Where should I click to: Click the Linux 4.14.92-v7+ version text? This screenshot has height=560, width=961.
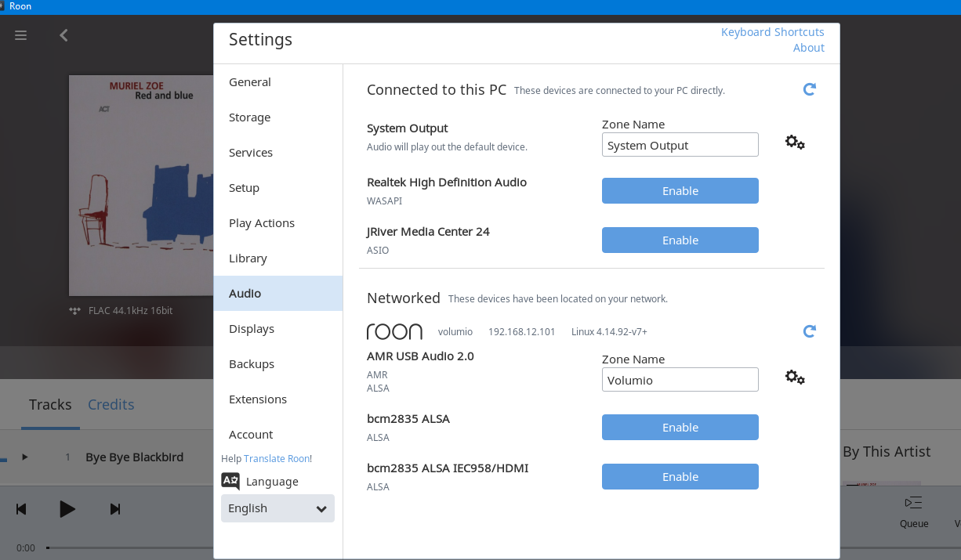coord(609,332)
